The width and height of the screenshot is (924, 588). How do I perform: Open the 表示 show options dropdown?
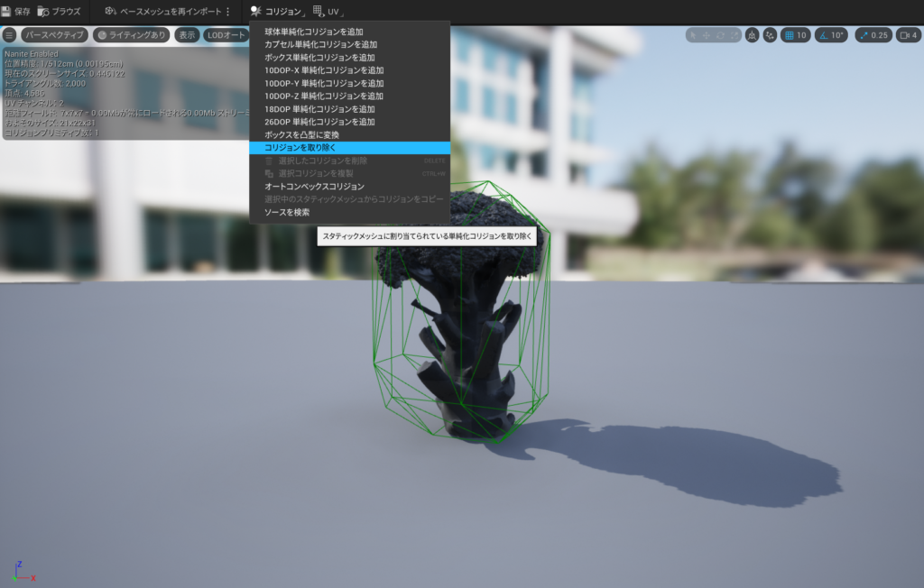187,35
